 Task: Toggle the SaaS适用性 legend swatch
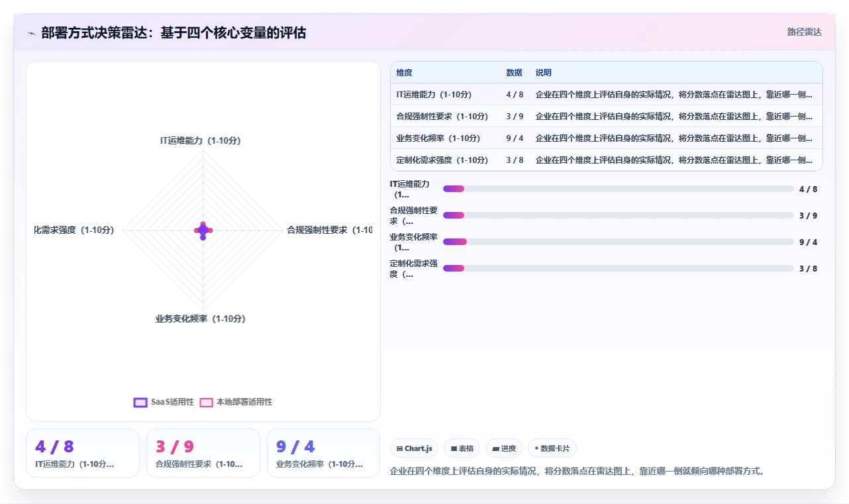click(x=140, y=402)
